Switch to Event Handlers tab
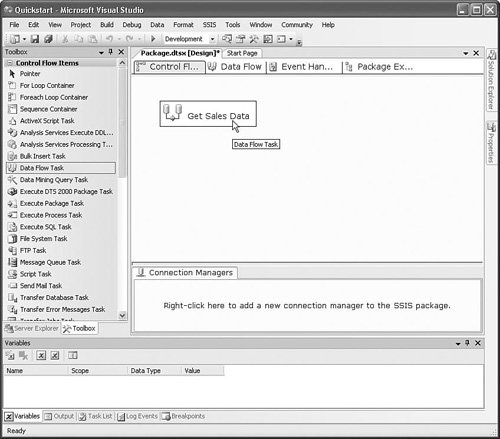500x439 pixels. 302,67
